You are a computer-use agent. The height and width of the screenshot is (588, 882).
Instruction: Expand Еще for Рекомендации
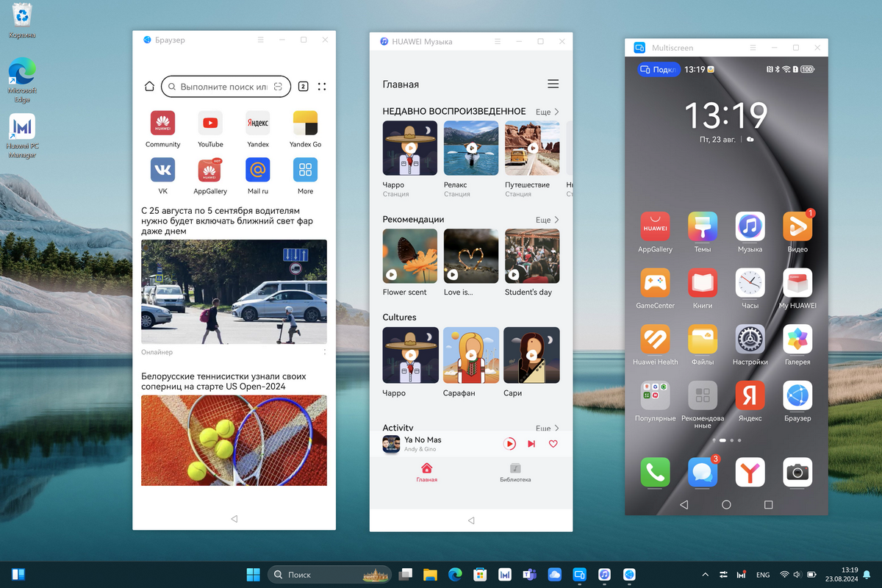(x=547, y=220)
